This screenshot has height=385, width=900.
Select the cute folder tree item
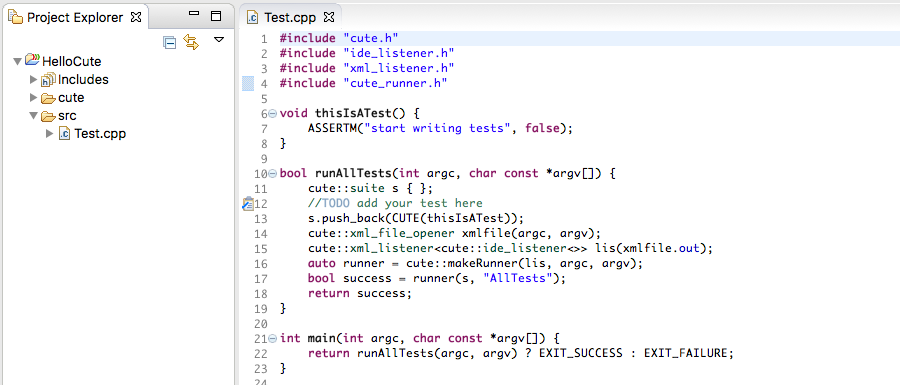click(x=71, y=98)
